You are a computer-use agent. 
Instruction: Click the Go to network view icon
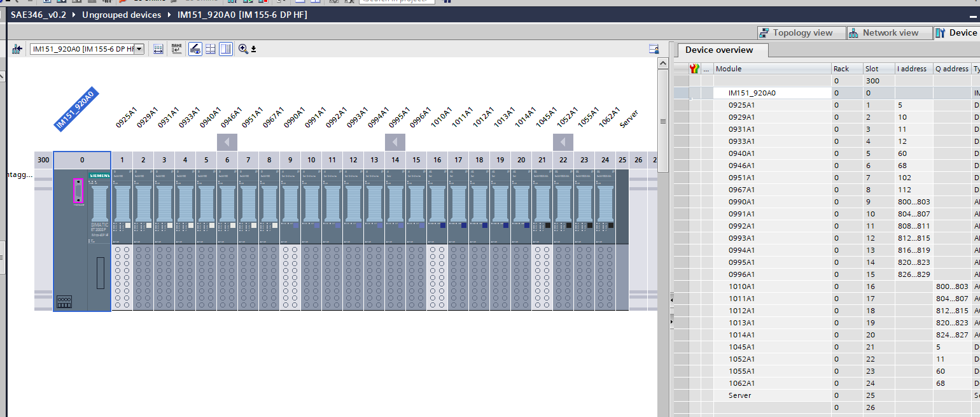click(x=17, y=49)
